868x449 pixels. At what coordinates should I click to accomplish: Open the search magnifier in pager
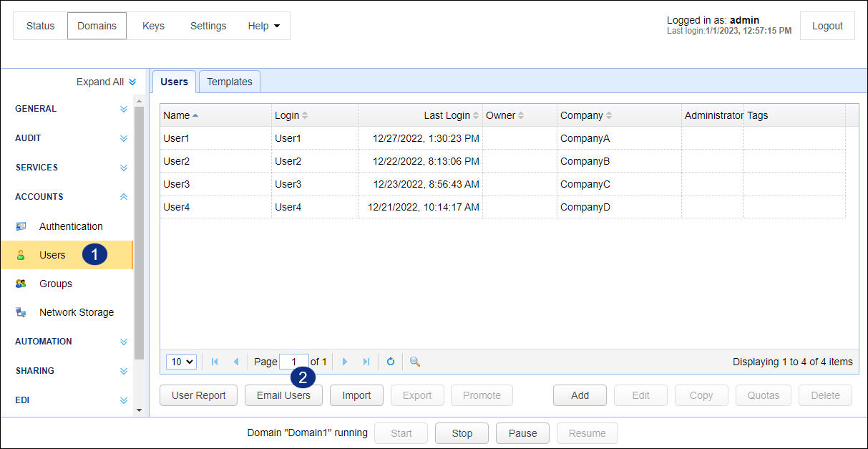(414, 362)
